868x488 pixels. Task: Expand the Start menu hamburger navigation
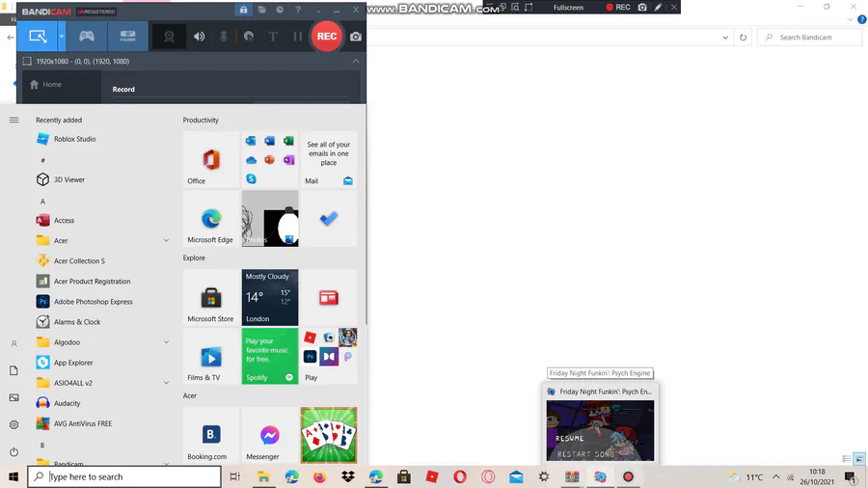(x=14, y=120)
